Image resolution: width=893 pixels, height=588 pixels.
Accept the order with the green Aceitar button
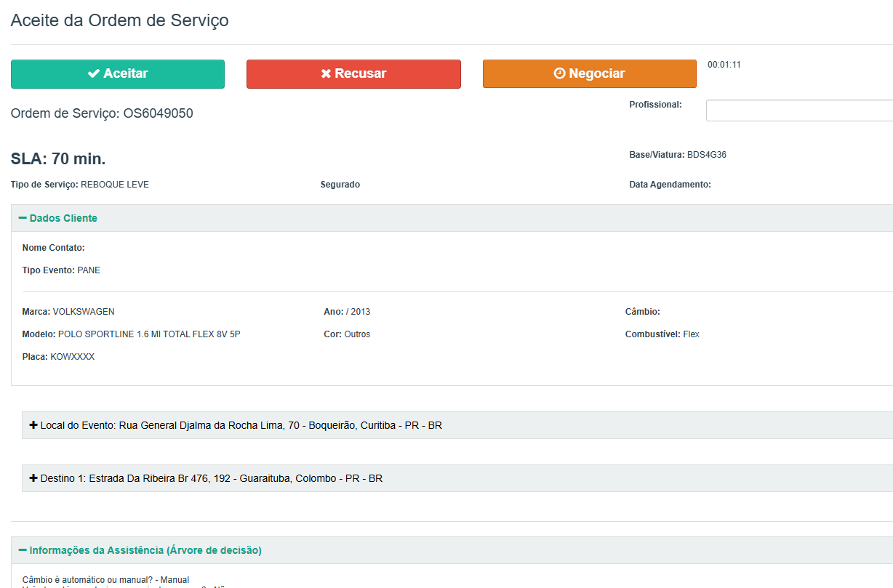[118, 74]
